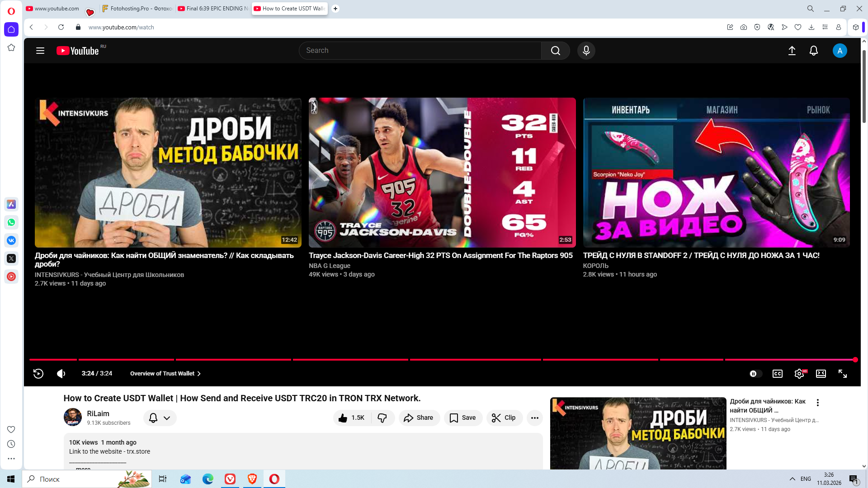This screenshot has width=868, height=488.
Task: Open voice search microphone
Action: [586, 51]
